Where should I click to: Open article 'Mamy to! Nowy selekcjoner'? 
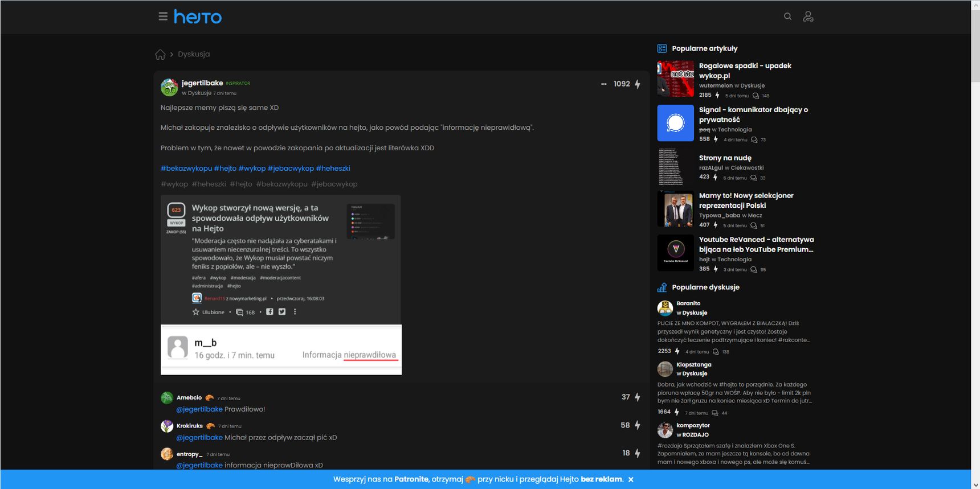(746, 200)
